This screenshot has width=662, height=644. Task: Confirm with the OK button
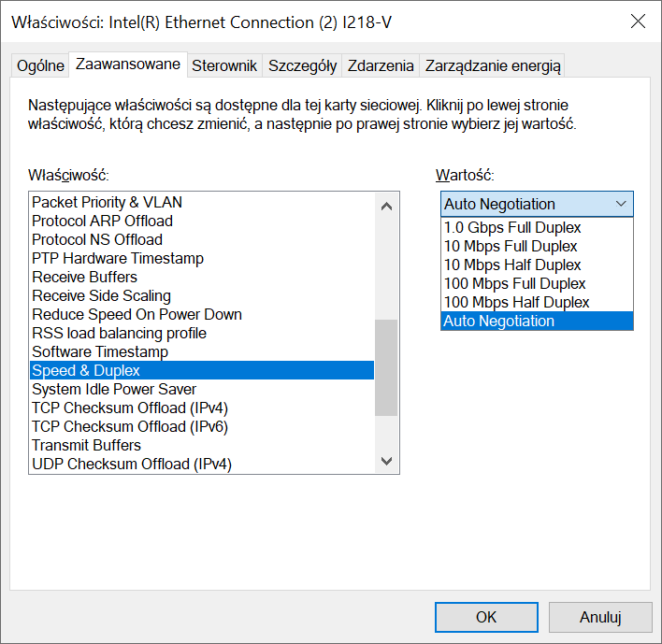point(486,617)
